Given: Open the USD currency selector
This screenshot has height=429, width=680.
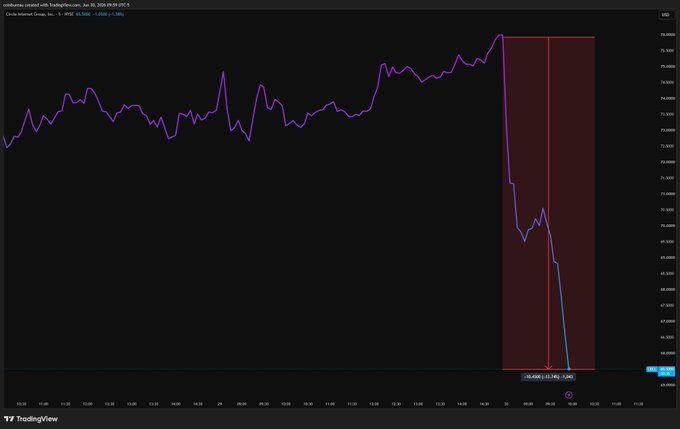Looking at the screenshot, I should click(x=665, y=15).
